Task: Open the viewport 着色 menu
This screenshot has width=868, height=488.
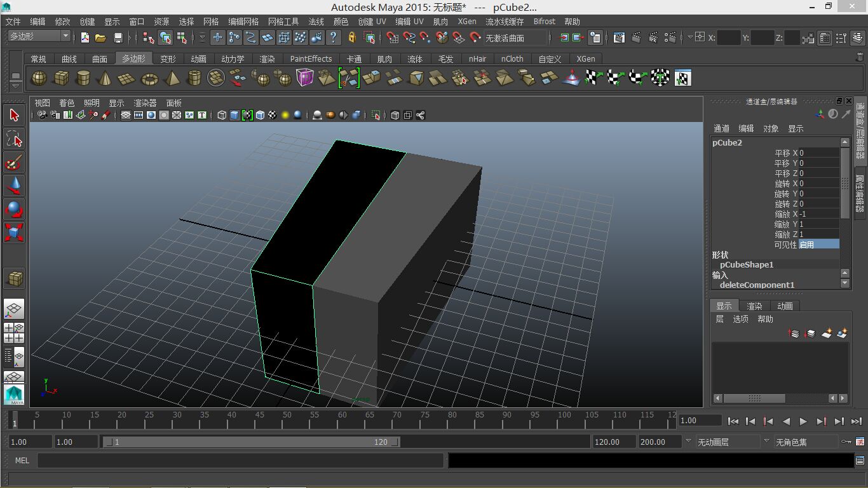Action: (67, 103)
